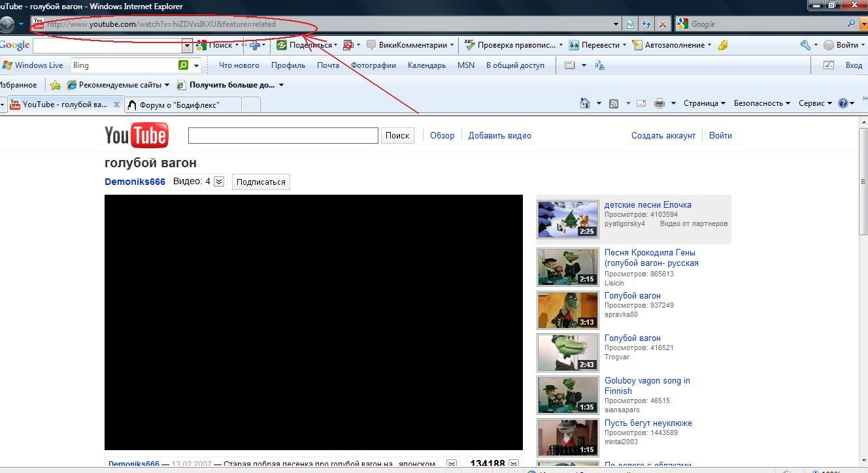Click ВикиКомментарии icon on Google toolbar
Image resolution: width=868 pixels, height=473 pixels.
[x=371, y=45]
